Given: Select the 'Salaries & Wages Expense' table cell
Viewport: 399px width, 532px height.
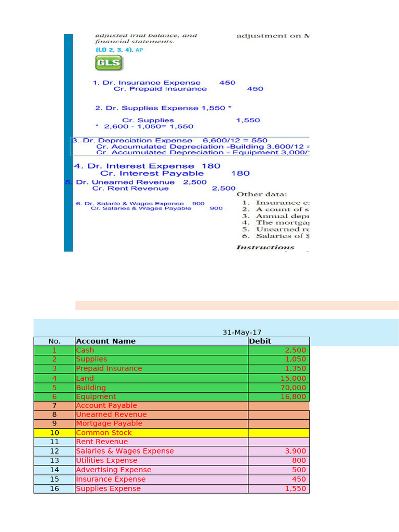Looking at the screenshot, I should 162,451.
